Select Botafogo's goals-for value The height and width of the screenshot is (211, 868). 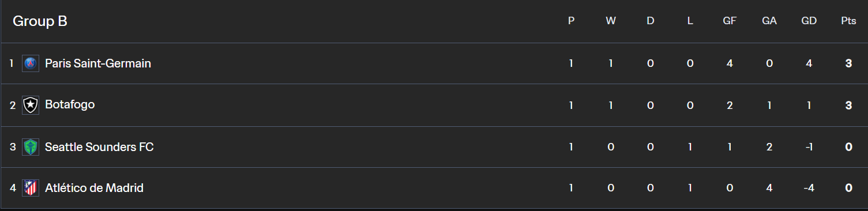click(730, 105)
